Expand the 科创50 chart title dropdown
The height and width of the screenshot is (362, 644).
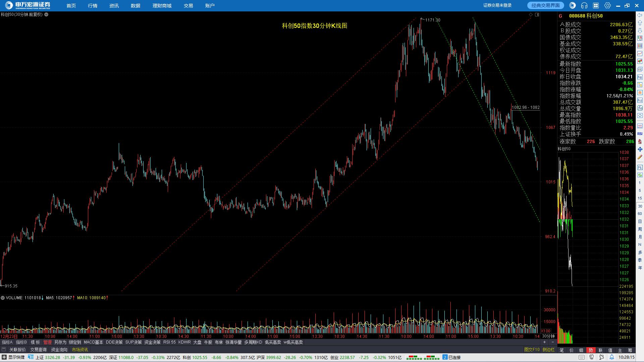pyautogui.click(x=46, y=14)
